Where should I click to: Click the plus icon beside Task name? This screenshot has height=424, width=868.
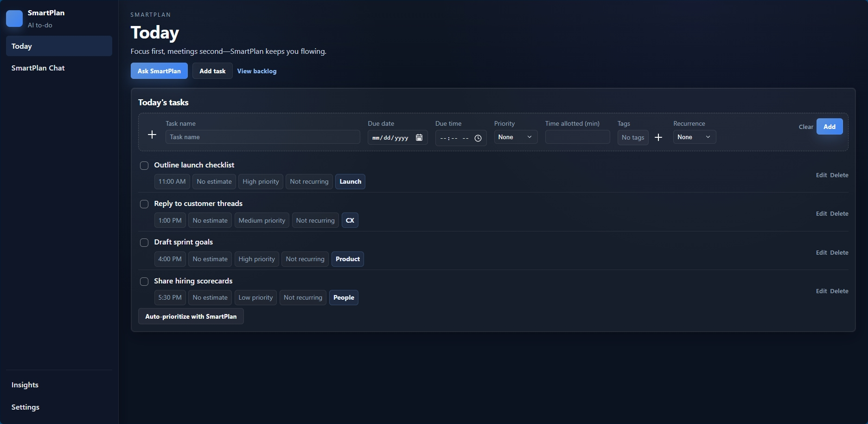point(152,135)
